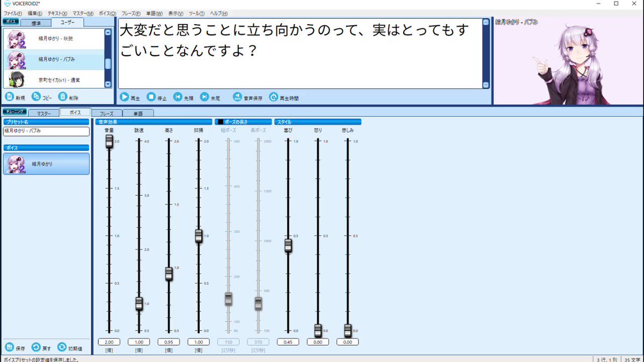Open the 単語(W) menu

(x=155, y=13)
